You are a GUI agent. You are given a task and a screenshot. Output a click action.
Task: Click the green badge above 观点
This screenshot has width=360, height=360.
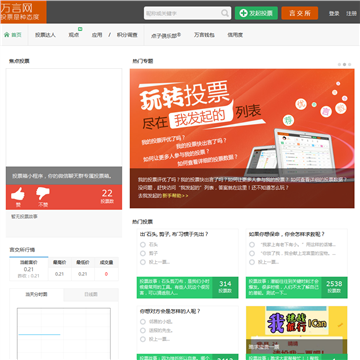[x=80, y=29]
